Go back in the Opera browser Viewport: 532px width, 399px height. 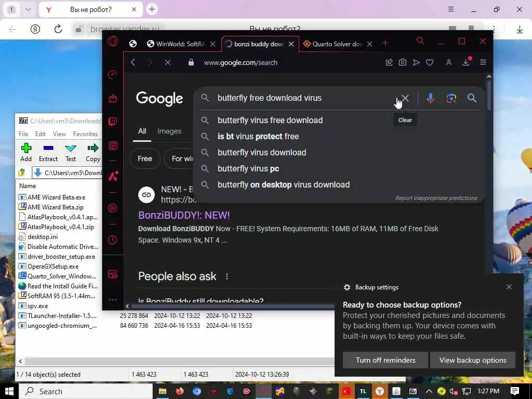tap(133, 62)
